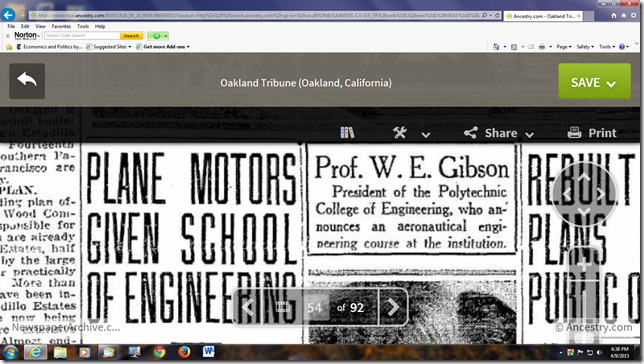This screenshot has width=644, height=364.
Task: Pan image left with the pan control
Action: point(567,194)
